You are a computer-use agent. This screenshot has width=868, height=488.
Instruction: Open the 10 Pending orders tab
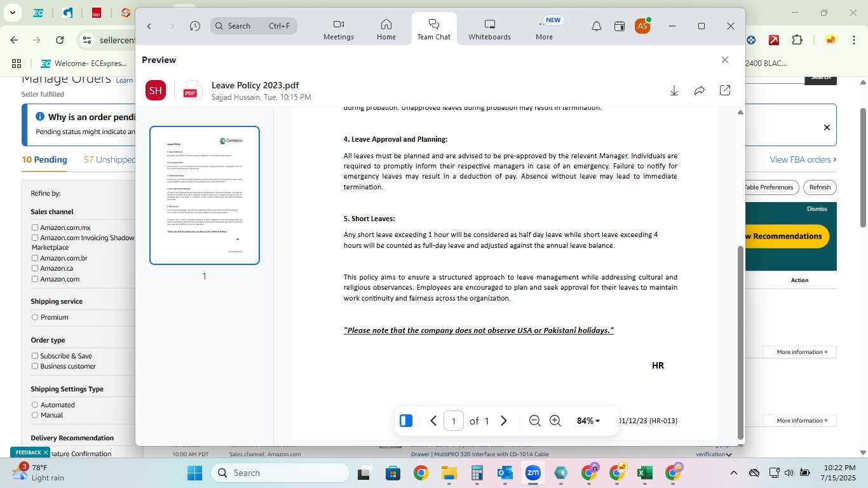pyautogui.click(x=44, y=159)
